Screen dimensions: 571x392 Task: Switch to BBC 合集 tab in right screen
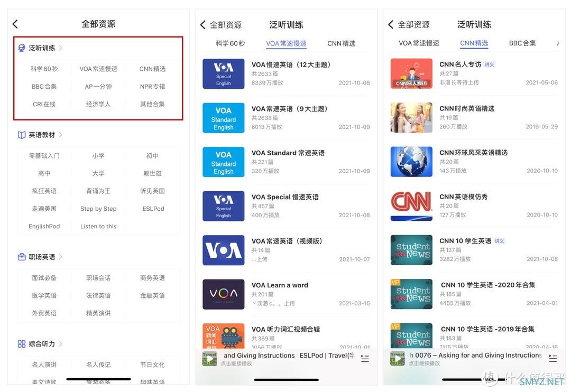522,43
